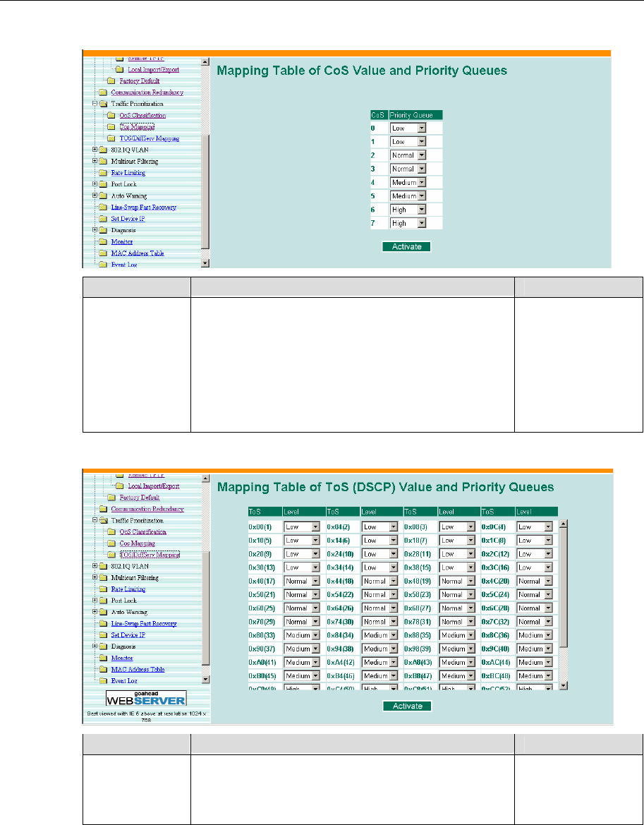Open Rate Limiting link on ToS mapping page
Image resolution: width=644 pixels, height=825 pixels.
(x=128, y=589)
